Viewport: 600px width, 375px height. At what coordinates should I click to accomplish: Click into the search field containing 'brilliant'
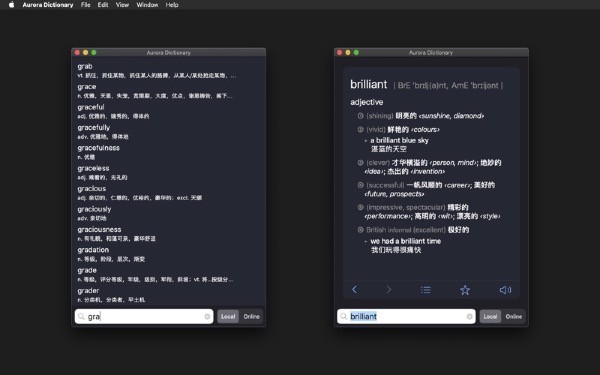click(406, 316)
